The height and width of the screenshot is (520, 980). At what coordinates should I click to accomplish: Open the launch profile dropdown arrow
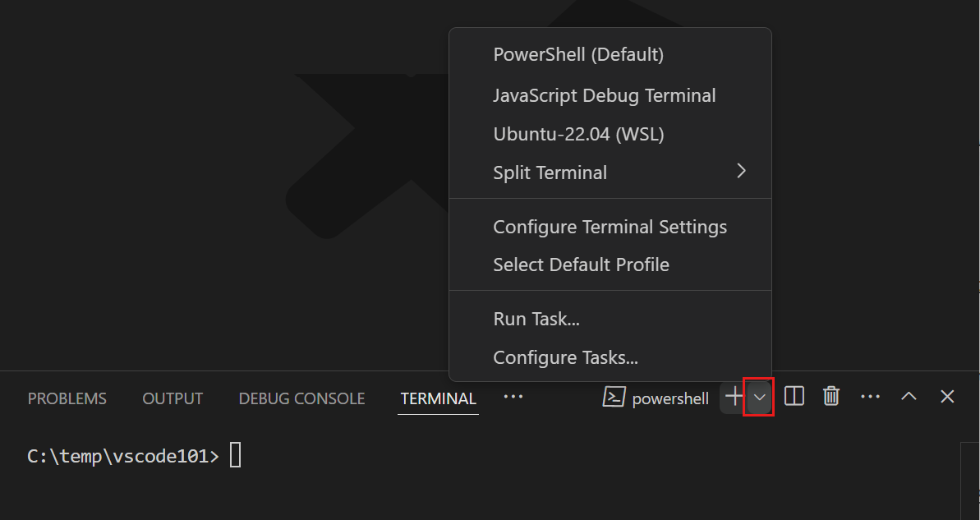point(758,397)
